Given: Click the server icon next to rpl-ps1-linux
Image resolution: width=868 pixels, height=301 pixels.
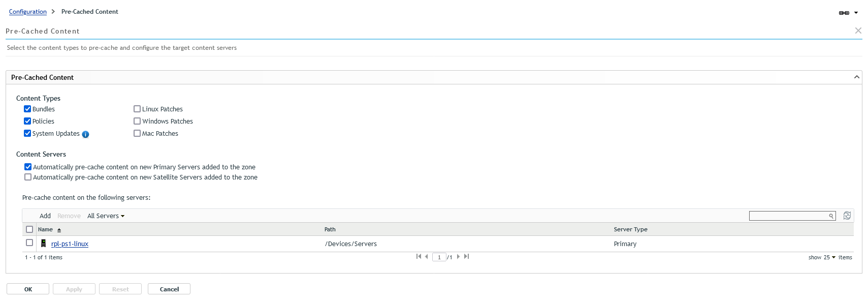Looking at the screenshot, I should click(44, 243).
